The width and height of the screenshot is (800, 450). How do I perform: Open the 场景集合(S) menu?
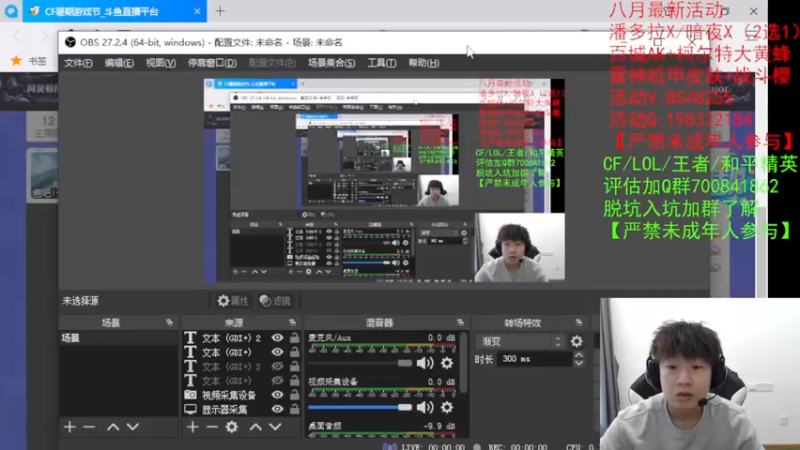click(332, 63)
